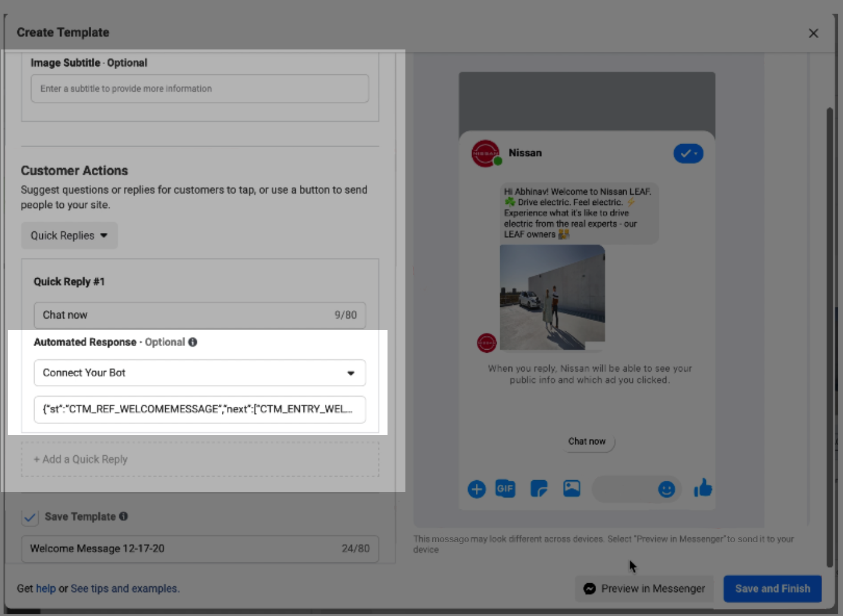843x616 pixels.
Task: Click the Image Subtitle input field
Action: tap(200, 89)
